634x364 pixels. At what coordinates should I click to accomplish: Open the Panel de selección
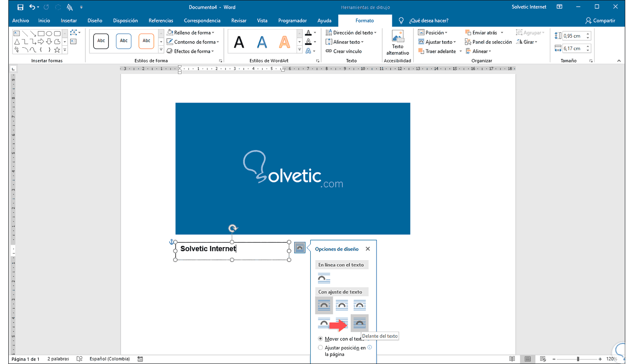(488, 42)
